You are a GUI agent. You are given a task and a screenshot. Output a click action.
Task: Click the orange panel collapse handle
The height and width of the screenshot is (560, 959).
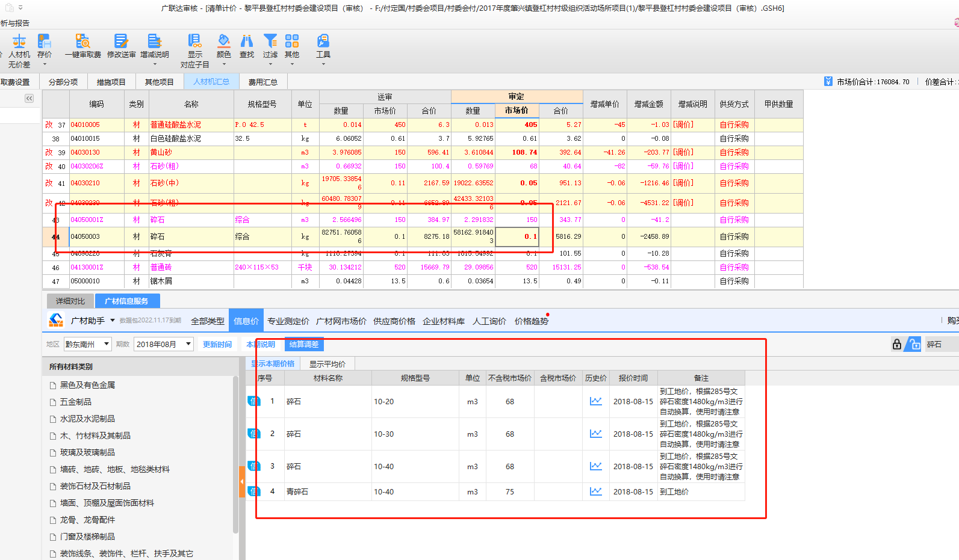tap(242, 481)
